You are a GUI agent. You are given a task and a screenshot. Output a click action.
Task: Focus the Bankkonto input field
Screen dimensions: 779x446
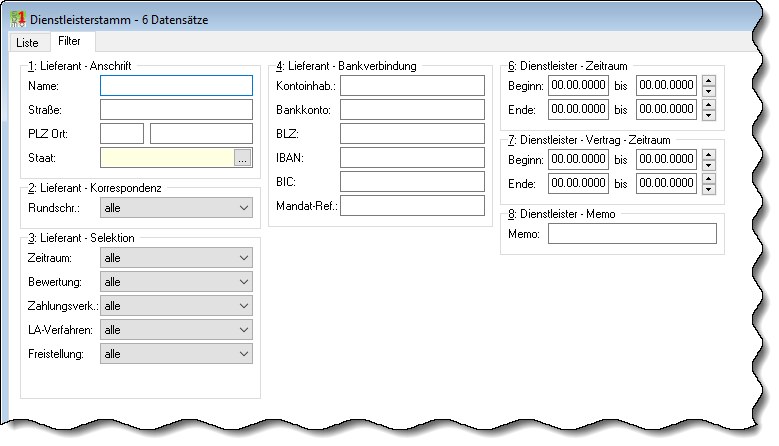click(x=412, y=109)
